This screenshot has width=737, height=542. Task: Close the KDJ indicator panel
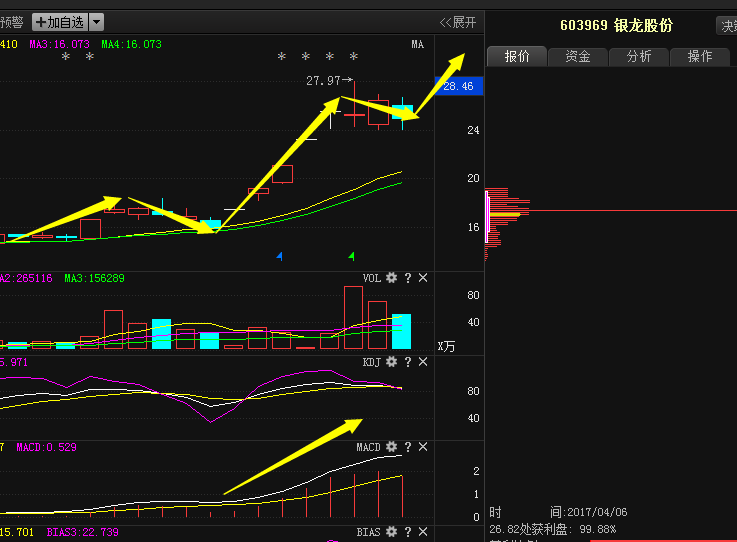point(423,362)
